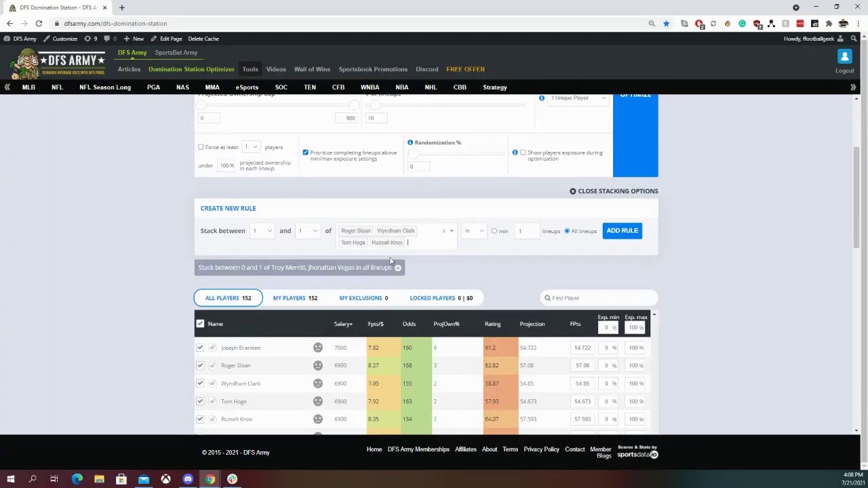The image size is (868, 488).
Task: Click the blue Optimize button
Action: point(635,136)
